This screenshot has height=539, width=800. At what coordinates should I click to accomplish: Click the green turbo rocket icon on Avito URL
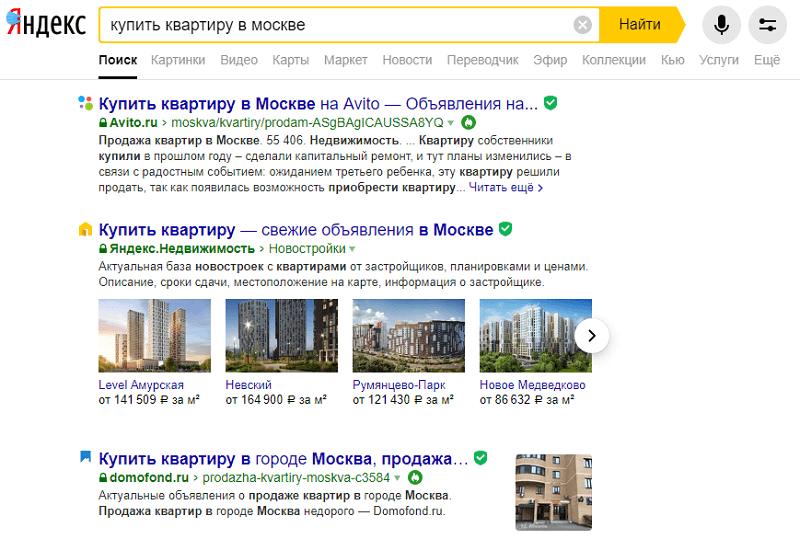click(x=468, y=122)
